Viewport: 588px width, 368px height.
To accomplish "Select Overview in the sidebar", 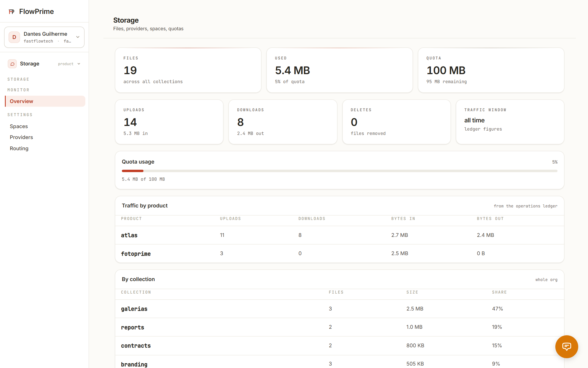I will pos(45,101).
